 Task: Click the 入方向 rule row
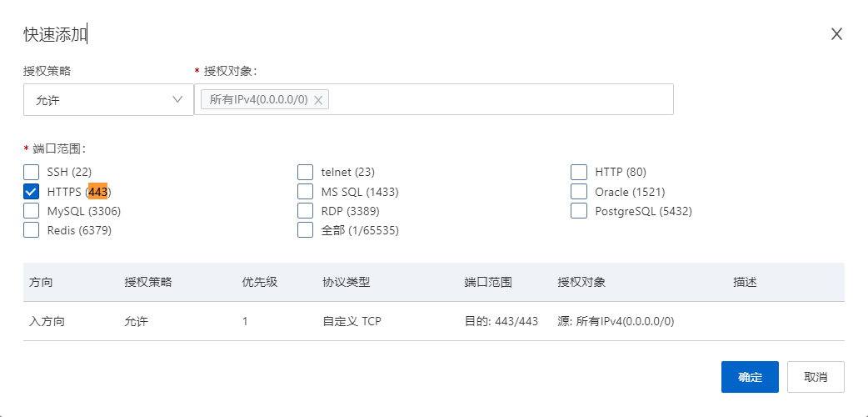tap(433, 321)
